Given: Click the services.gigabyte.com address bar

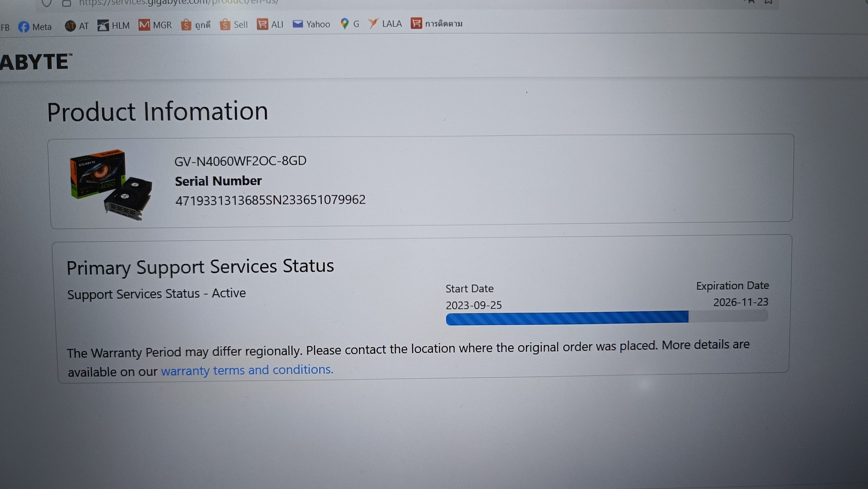Looking at the screenshot, I should (x=178, y=3).
